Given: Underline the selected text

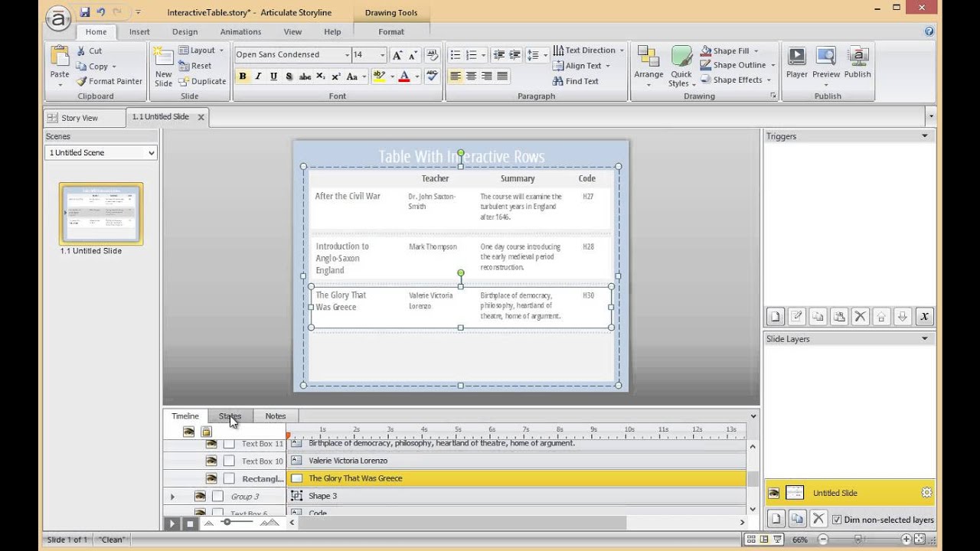Looking at the screenshot, I should click(273, 77).
